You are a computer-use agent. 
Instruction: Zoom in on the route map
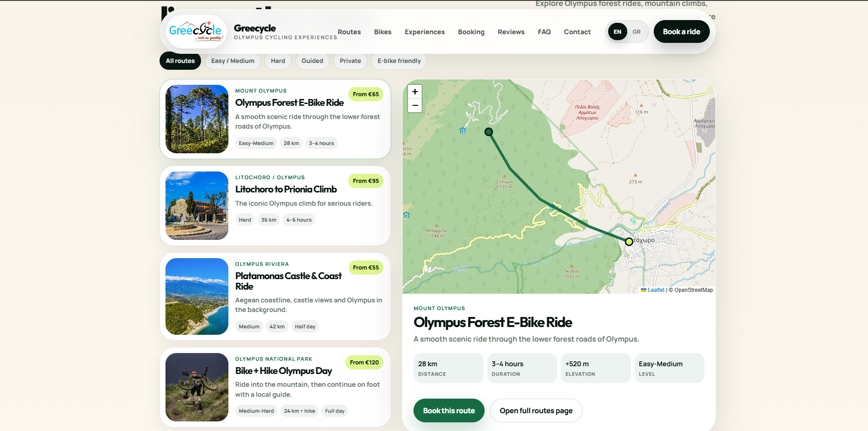(415, 92)
